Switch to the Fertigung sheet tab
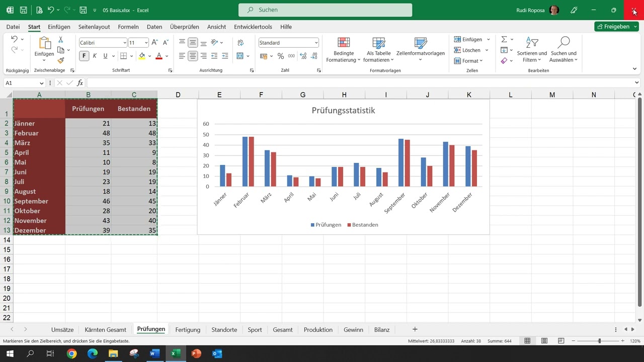This screenshot has height=362, width=644. tap(188, 330)
